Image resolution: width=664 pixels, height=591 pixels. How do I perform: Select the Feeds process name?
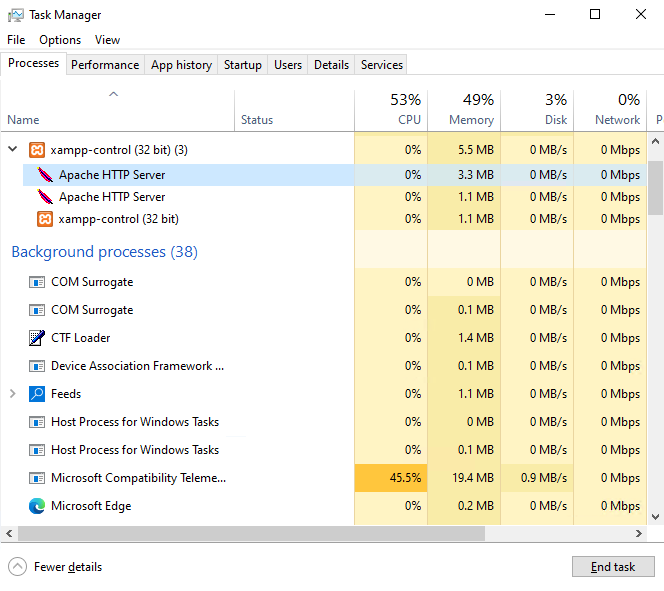[x=66, y=394]
